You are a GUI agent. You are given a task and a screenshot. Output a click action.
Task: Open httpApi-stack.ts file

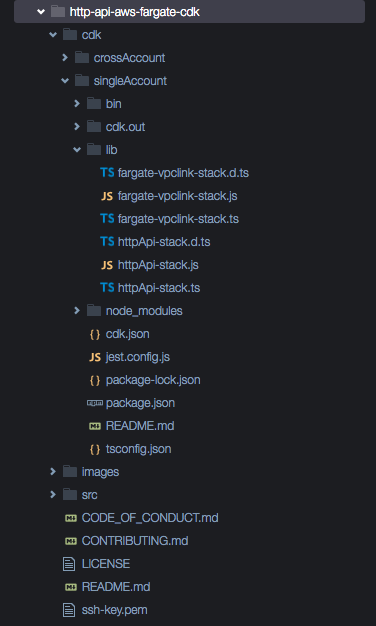[159, 288]
